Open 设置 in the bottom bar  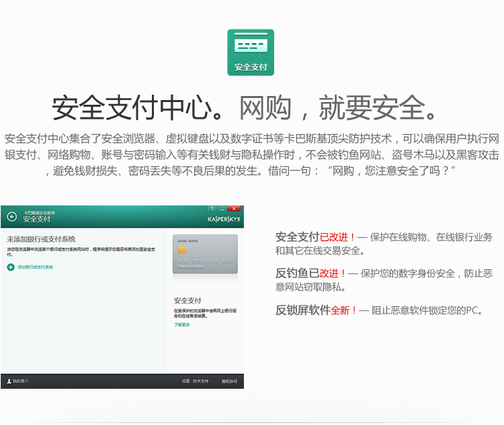pos(185,381)
